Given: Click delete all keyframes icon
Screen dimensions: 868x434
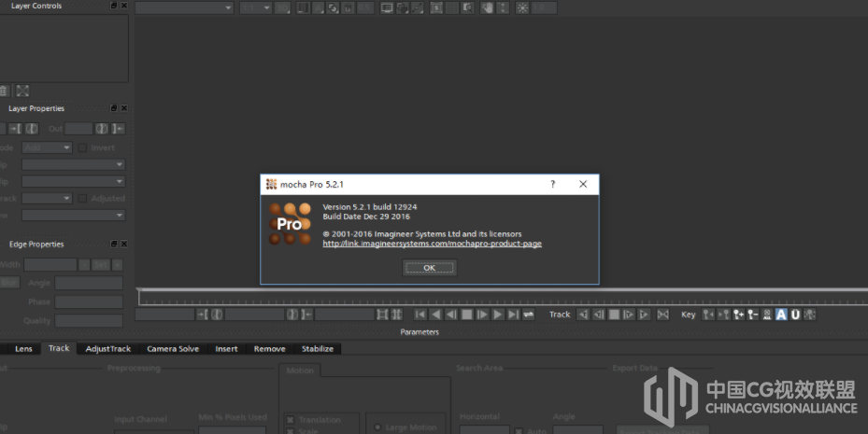Looking at the screenshot, I should [x=767, y=315].
